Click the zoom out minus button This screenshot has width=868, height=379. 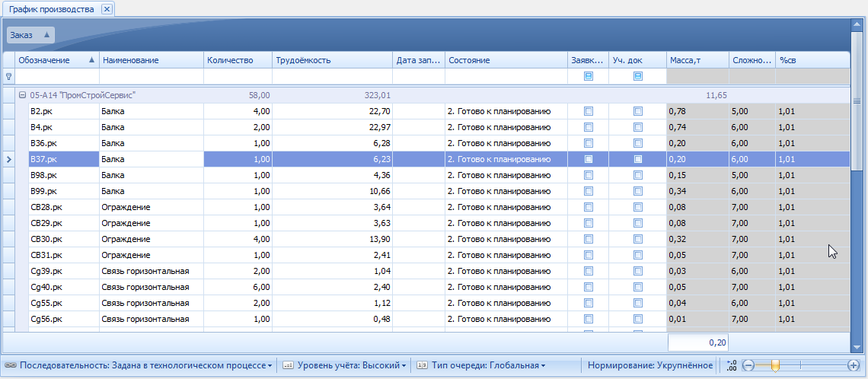[748, 365]
